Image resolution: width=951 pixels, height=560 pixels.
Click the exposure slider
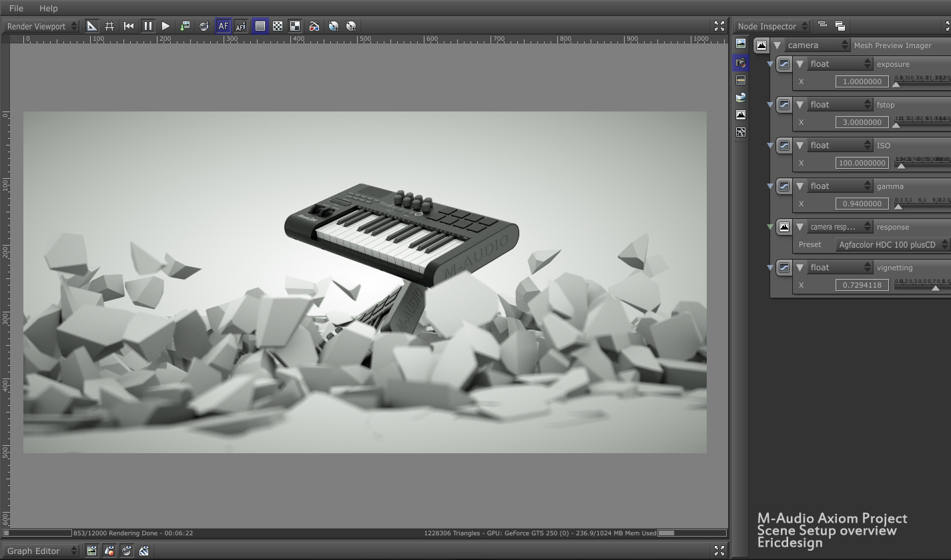pyautogui.click(x=922, y=81)
